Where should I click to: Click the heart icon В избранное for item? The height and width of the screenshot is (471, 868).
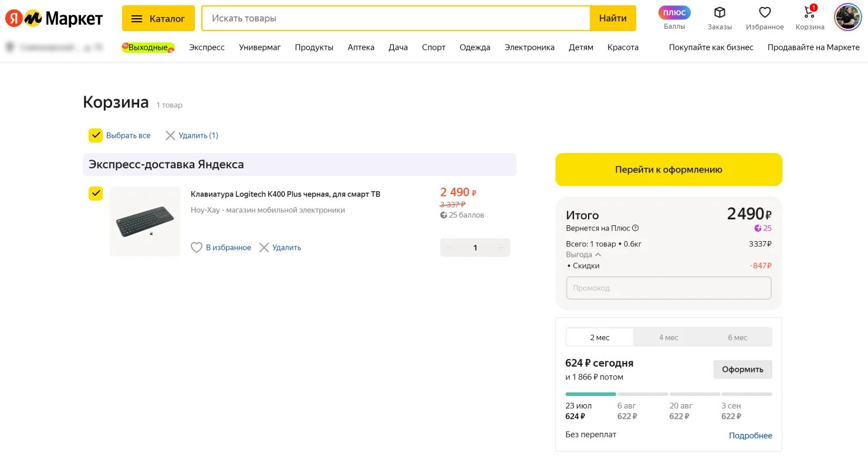point(197,248)
